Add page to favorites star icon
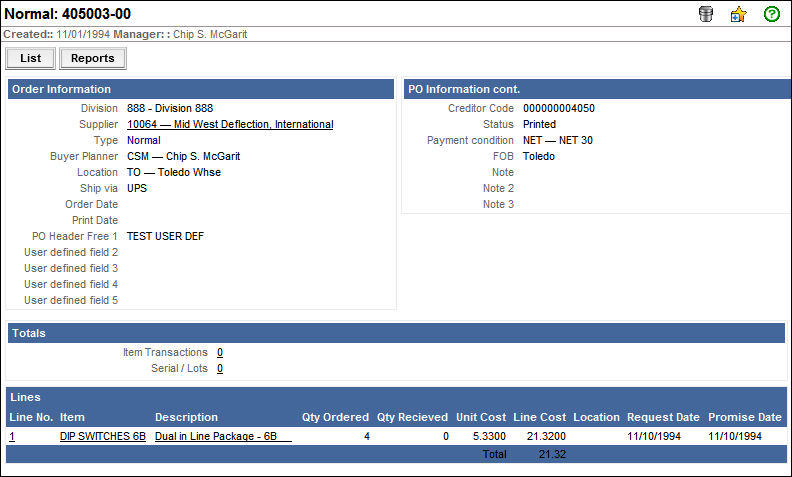 click(738, 15)
